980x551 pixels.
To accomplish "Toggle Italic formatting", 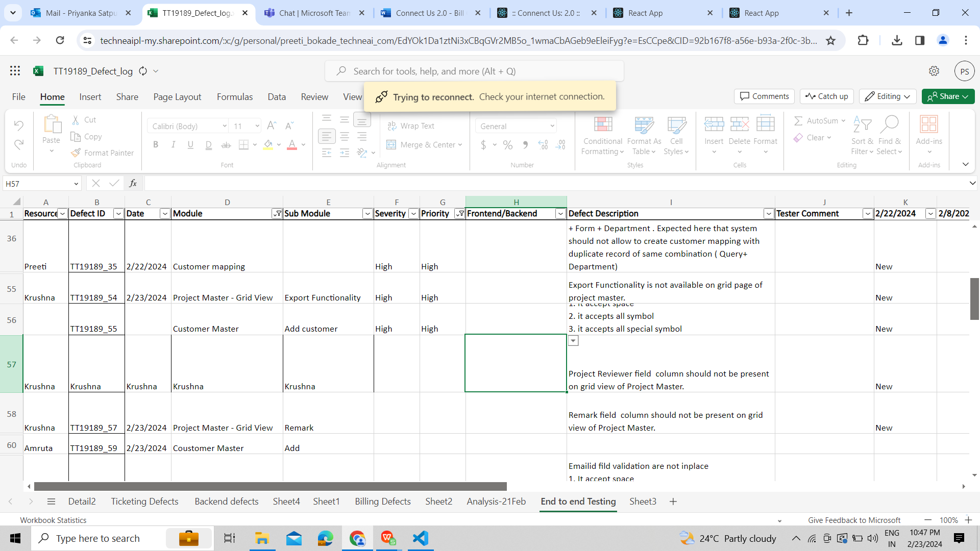I will (173, 145).
